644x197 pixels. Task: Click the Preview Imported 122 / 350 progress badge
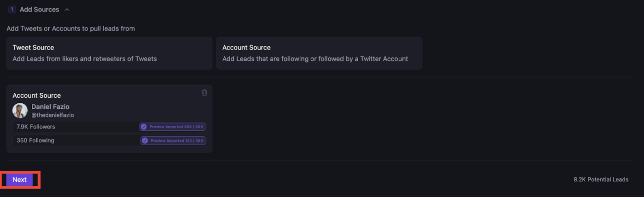(x=173, y=141)
